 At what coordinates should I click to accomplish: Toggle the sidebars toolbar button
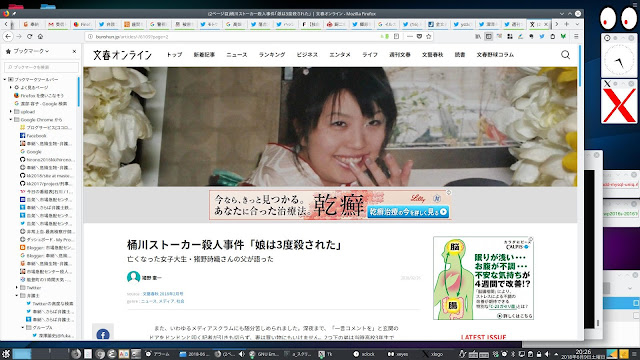tap(489, 36)
